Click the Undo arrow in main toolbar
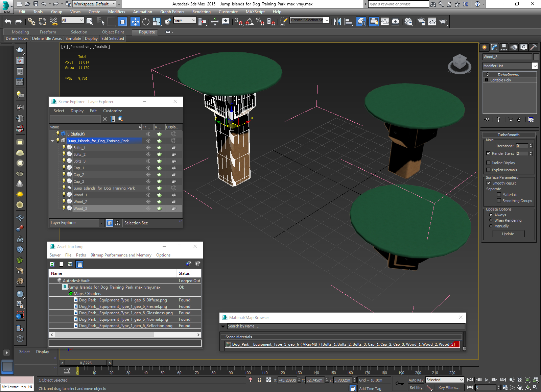Viewport: 541px width, 392px height. [x=8, y=21]
